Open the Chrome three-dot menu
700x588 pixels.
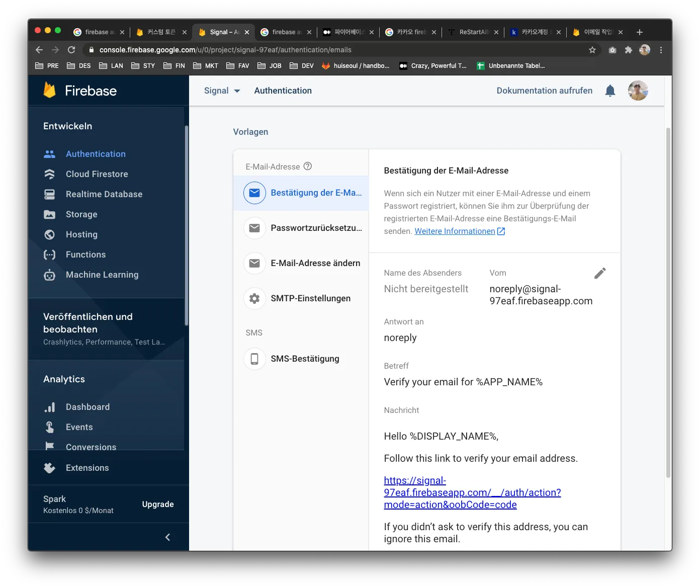pyautogui.click(x=661, y=50)
